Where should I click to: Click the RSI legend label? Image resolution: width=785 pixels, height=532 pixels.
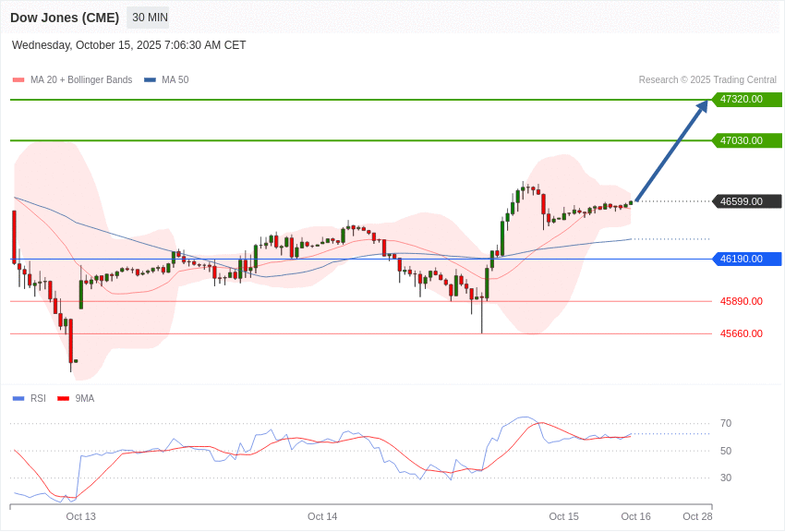point(38,399)
